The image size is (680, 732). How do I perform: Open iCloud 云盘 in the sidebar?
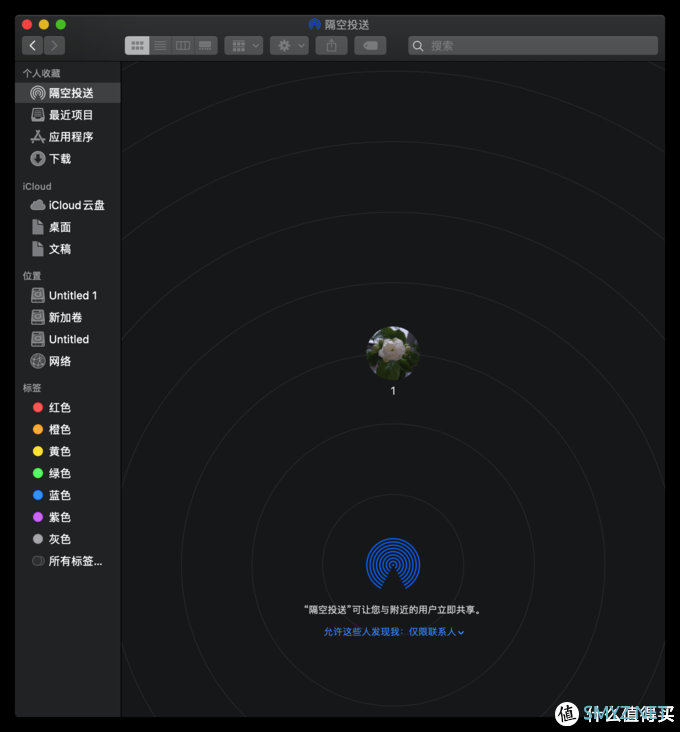tap(68, 205)
